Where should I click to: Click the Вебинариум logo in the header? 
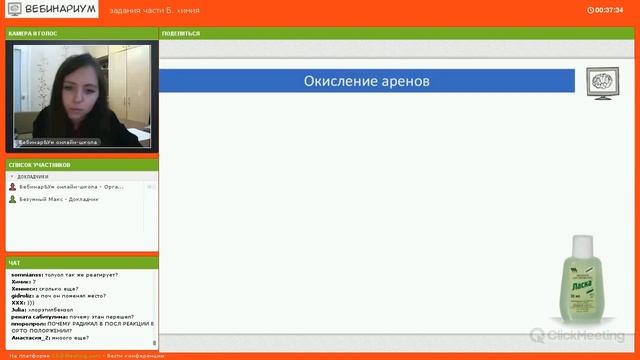pyautogui.click(x=52, y=9)
